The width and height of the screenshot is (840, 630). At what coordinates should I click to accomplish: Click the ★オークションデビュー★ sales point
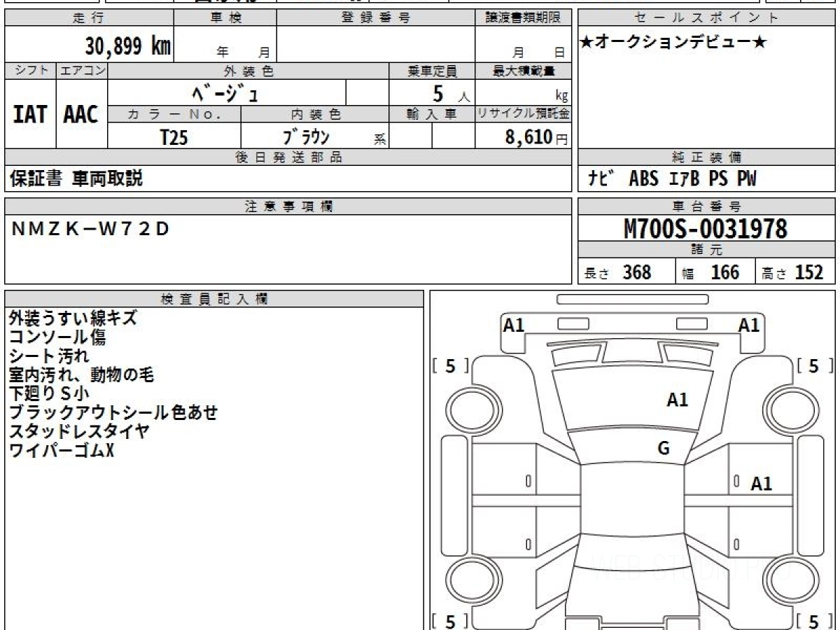(673, 43)
